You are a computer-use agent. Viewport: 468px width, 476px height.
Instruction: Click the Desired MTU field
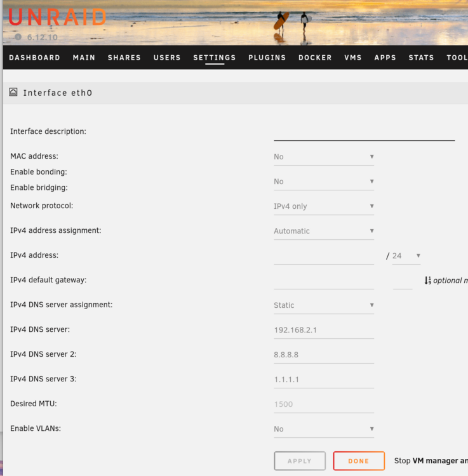pos(324,404)
